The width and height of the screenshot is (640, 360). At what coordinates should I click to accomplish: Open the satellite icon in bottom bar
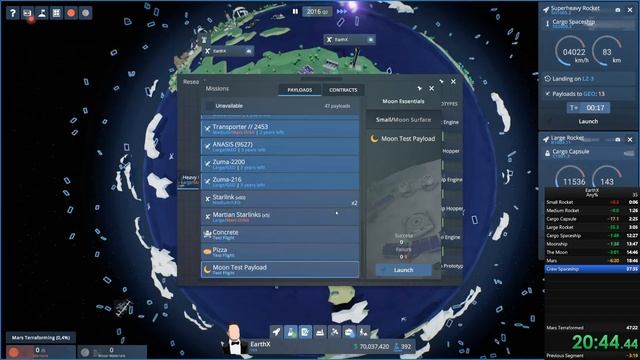pos(334,332)
